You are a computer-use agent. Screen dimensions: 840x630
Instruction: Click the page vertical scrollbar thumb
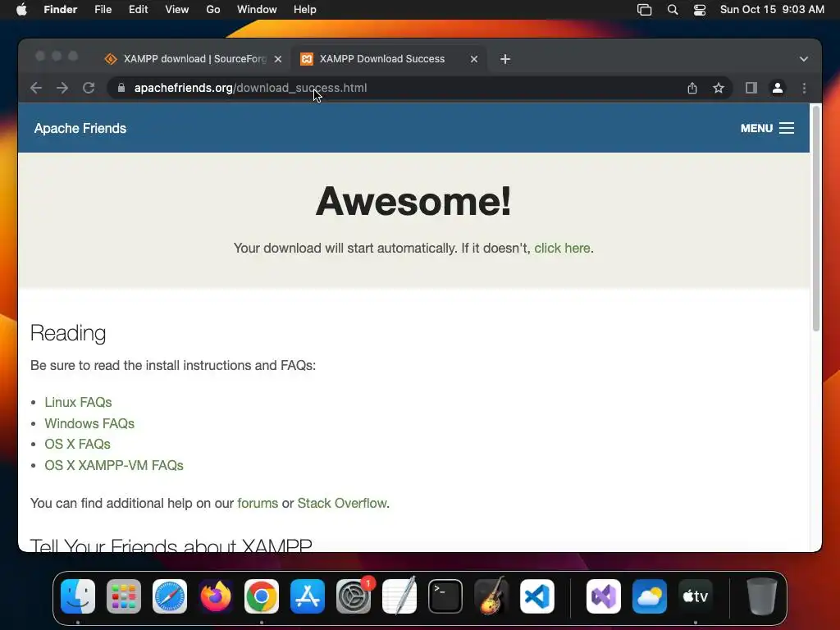(x=816, y=218)
